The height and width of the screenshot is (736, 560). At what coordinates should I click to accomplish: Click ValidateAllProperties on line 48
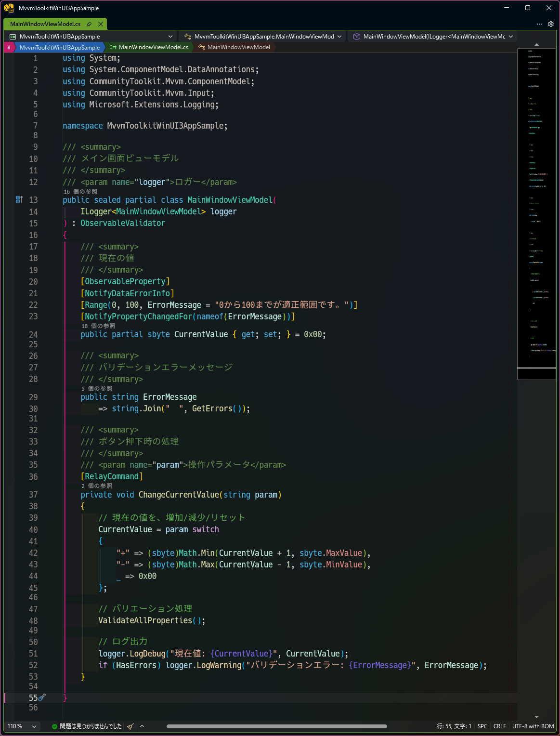click(145, 620)
